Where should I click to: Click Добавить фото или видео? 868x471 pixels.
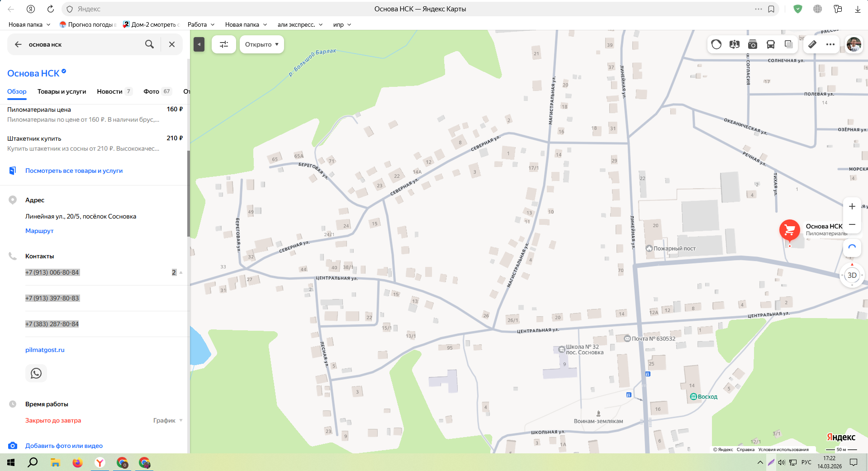click(64, 446)
